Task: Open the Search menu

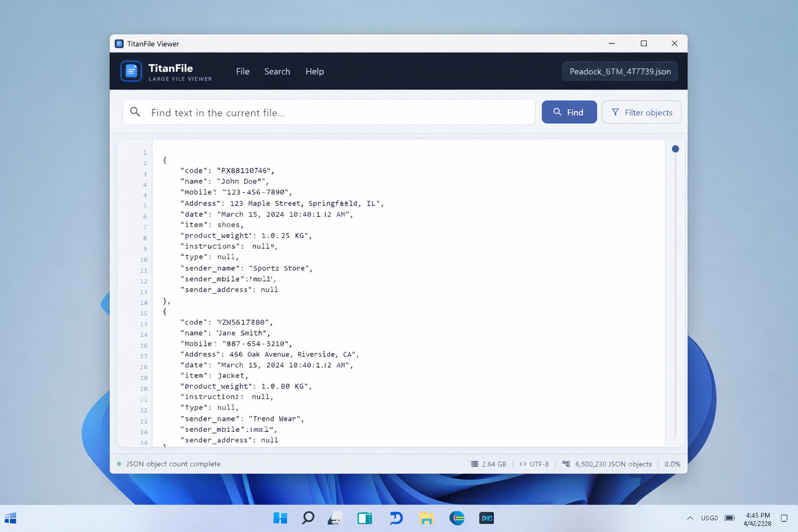Action: pos(277,72)
